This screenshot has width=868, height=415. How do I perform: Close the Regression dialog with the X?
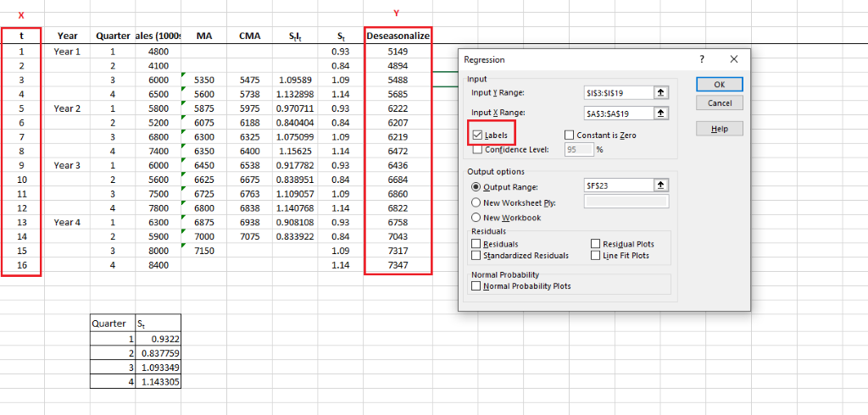(733, 60)
